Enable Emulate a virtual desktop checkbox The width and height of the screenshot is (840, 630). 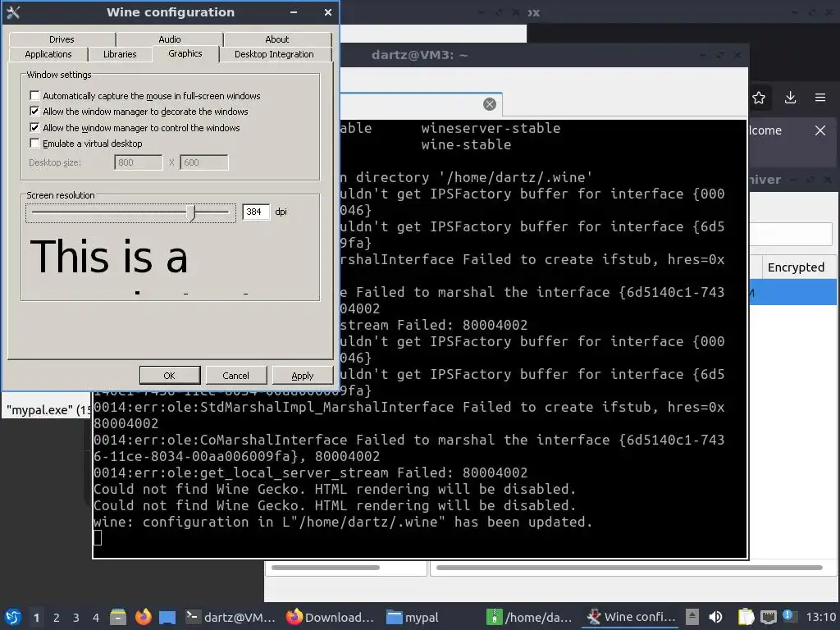pos(34,143)
